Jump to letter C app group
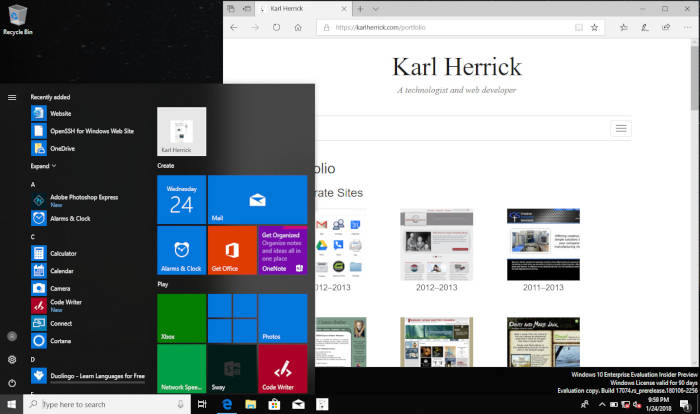 click(x=33, y=237)
